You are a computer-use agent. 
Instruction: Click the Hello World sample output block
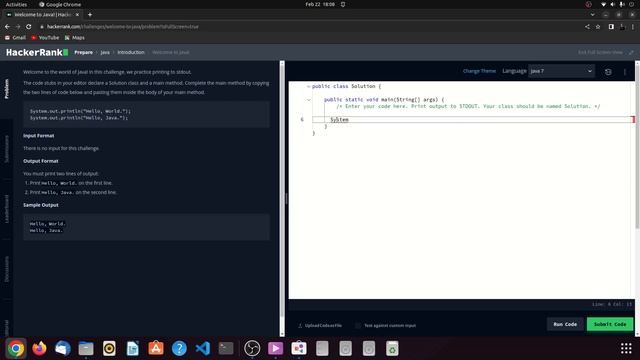(146, 227)
